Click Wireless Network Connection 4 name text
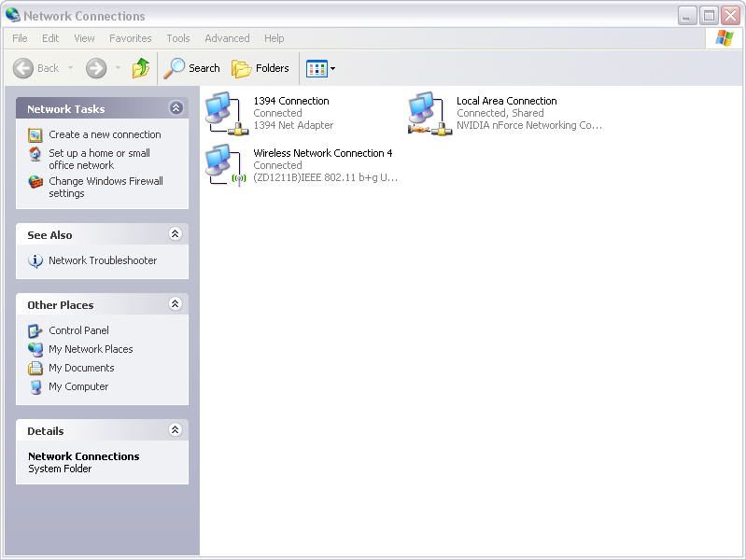746x560 pixels. pyautogui.click(x=323, y=153)
